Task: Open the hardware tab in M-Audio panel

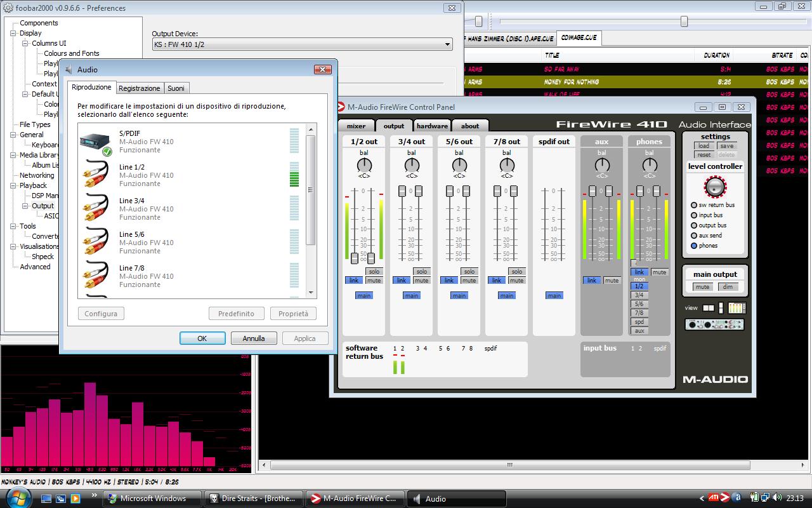Action: point(432,126)
